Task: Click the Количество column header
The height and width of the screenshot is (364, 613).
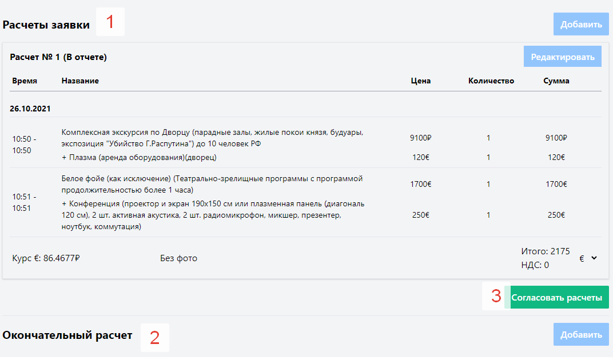Action: [x=491, y=81]
